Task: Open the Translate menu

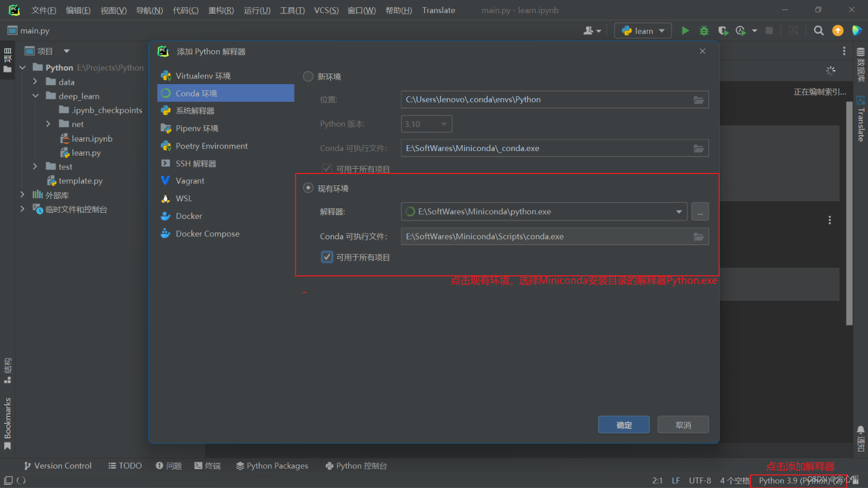Action: (439, 10)
